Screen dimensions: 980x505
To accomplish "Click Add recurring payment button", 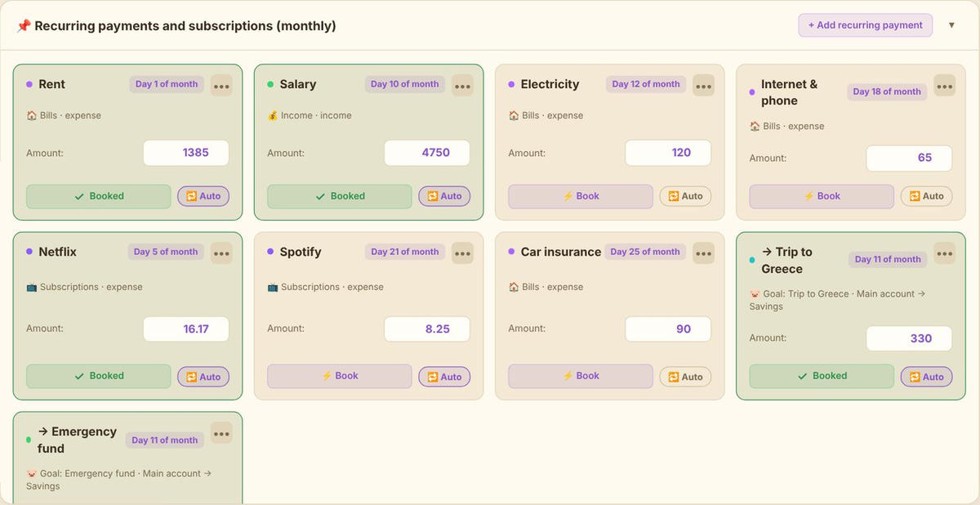I will 865,25.
